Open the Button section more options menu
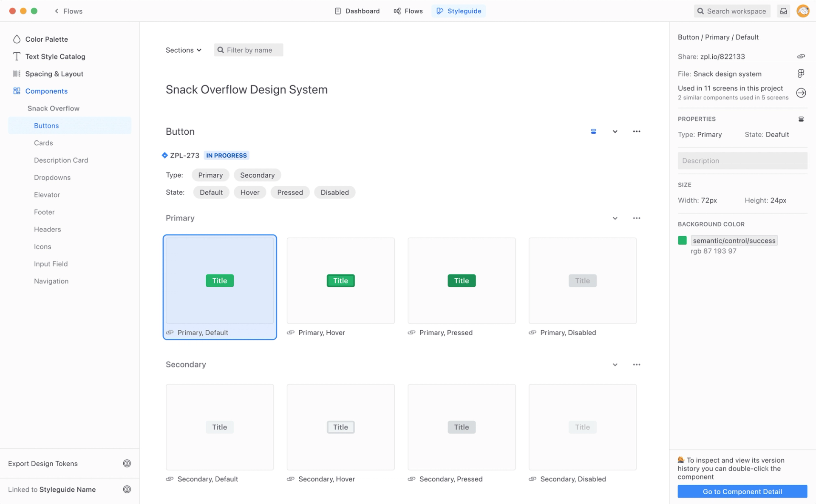Image resolution: width=816 pixels, height=504 pixels. (636, 131)
